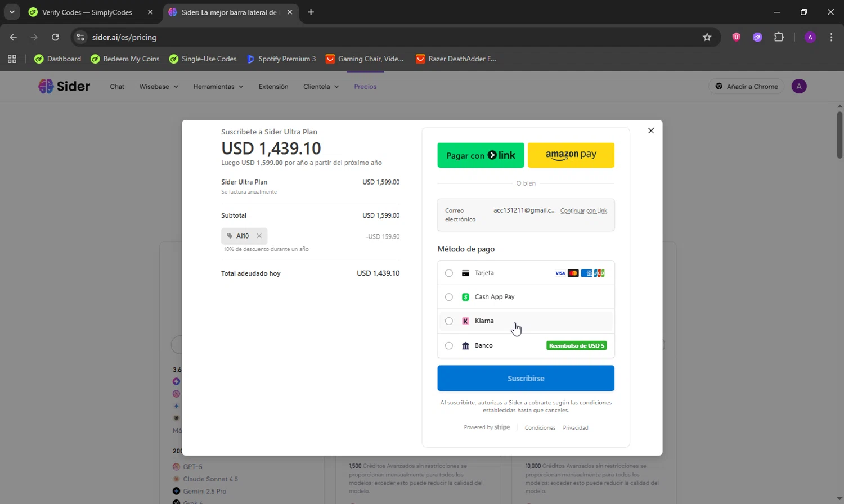Viewport: 844px width, 504px height.
Task: Open the Precios nav item
Action: pos(365,87)
